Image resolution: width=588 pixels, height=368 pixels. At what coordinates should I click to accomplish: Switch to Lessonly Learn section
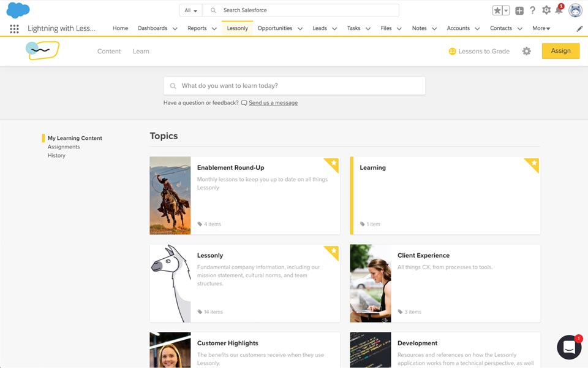click(x=141, y=52)
